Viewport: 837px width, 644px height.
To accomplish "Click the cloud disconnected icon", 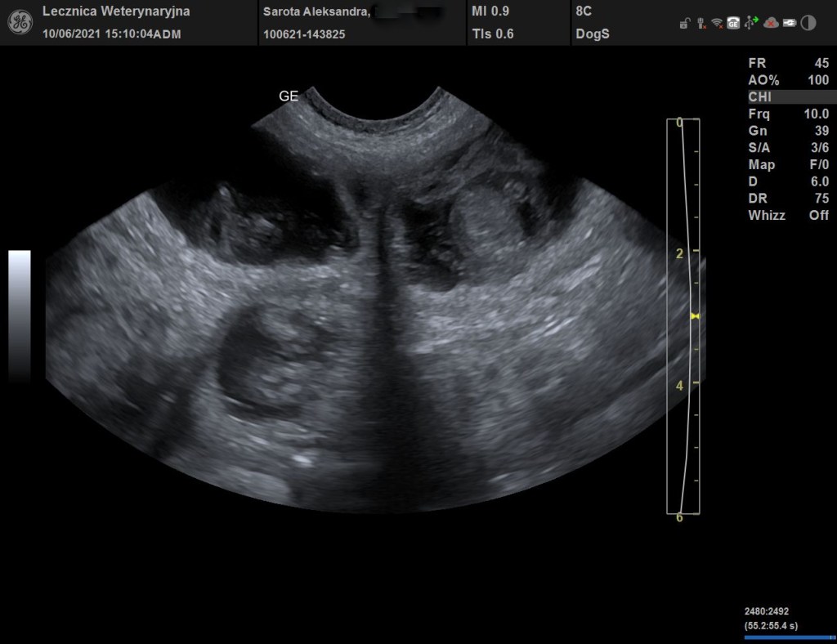I will (x=770, y=24).
